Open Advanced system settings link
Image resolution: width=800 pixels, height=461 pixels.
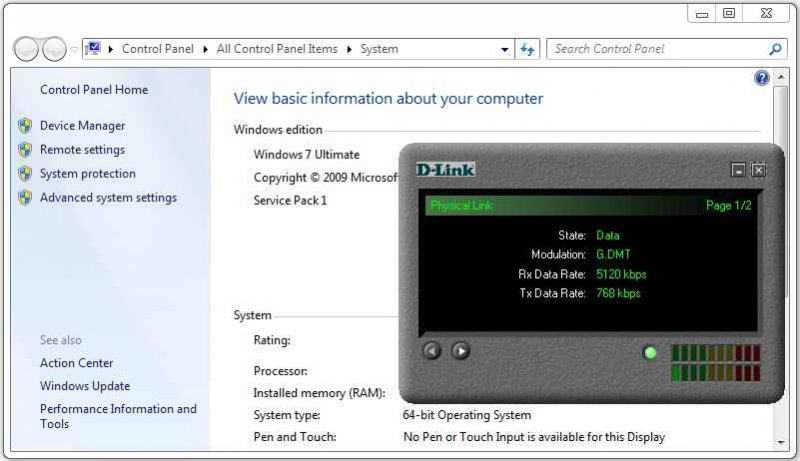point(108,197)
